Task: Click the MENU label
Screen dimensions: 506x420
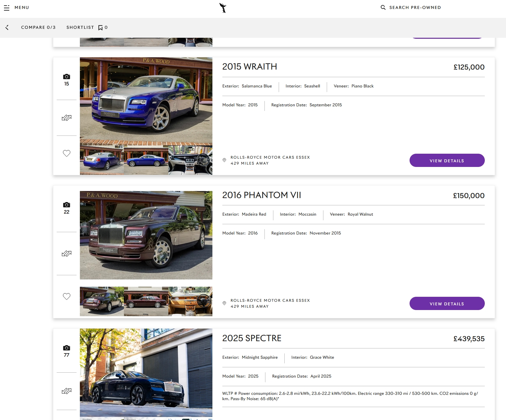Action: tap(22, 8)
